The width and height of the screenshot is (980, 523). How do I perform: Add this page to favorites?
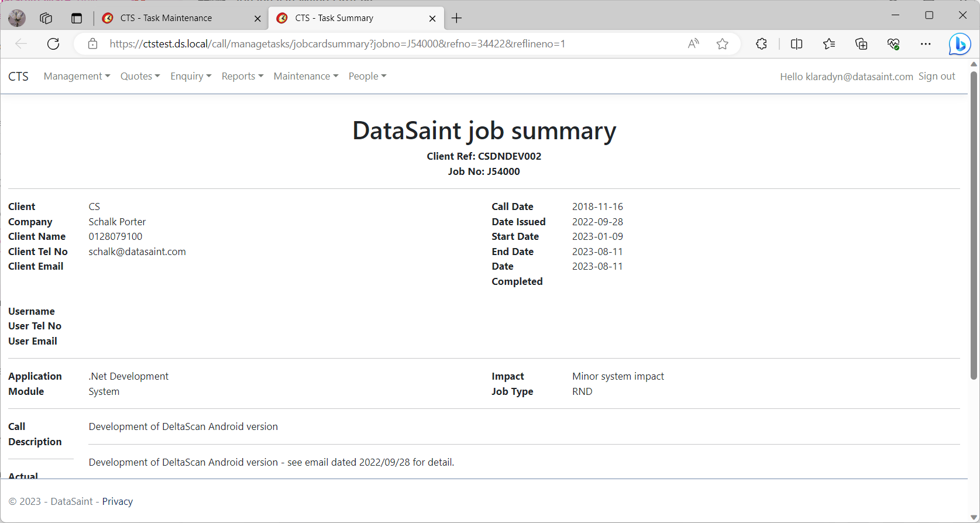(723, 44)
